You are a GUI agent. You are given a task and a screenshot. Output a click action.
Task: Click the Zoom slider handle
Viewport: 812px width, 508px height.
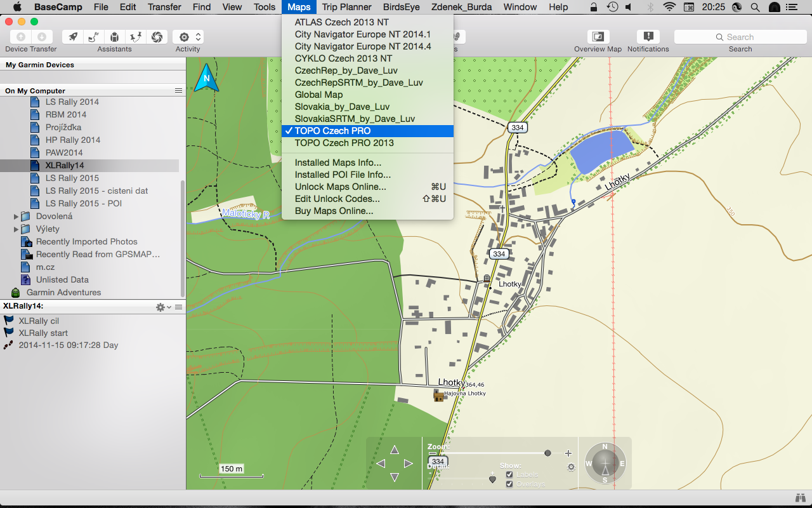point(547,453)
